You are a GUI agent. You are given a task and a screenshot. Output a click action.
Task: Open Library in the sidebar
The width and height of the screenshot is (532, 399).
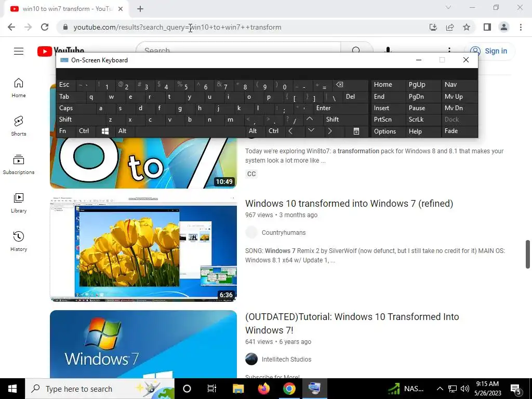tap(19, 203)
